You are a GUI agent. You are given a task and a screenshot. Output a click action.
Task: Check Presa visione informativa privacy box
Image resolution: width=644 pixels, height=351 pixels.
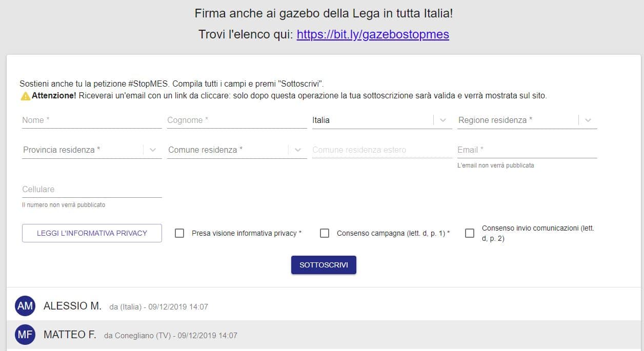point(179,233)
